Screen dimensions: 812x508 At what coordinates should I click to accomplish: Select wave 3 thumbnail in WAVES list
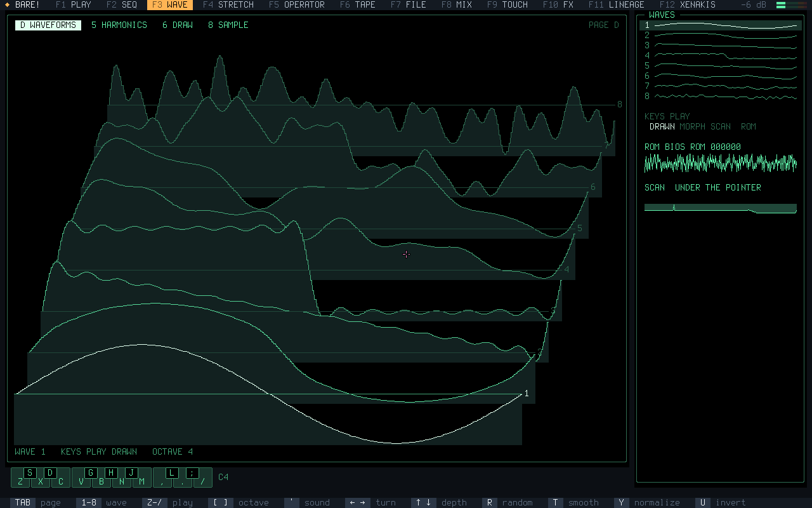click(x=721, y=46)
